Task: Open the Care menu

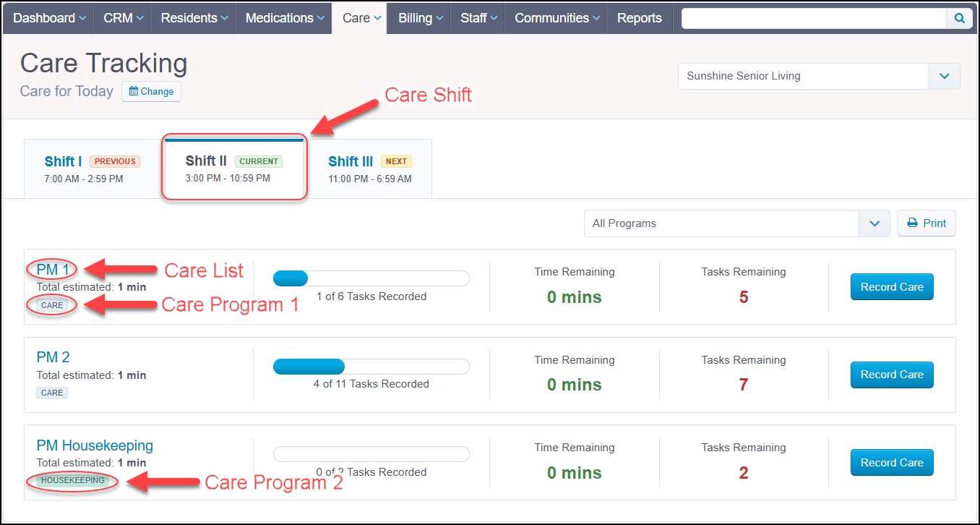Action: tap(361, 18)
